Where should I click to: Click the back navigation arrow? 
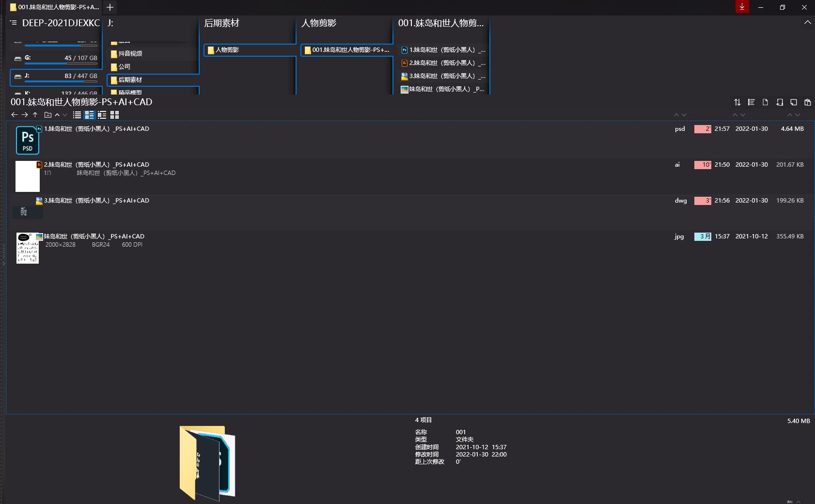coord(14,115)
